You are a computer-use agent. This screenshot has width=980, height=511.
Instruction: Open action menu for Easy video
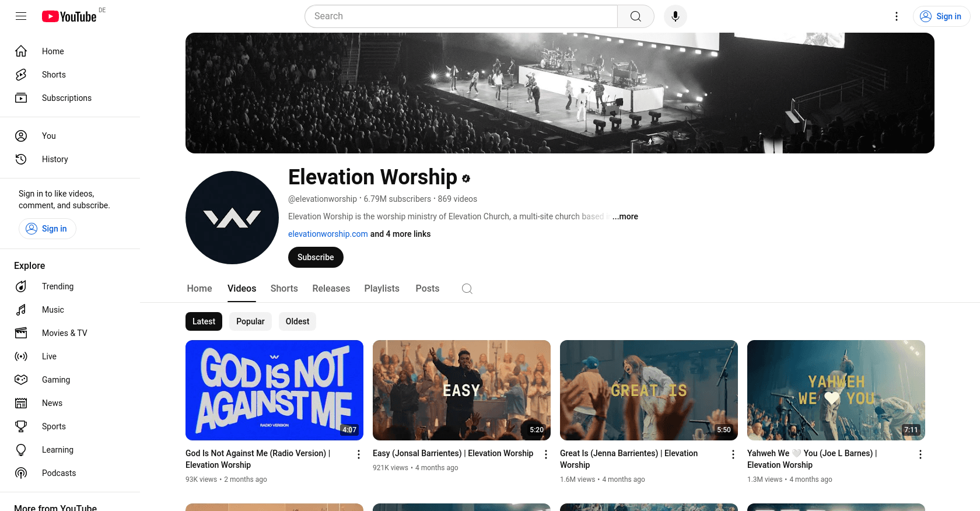point(546,454)
